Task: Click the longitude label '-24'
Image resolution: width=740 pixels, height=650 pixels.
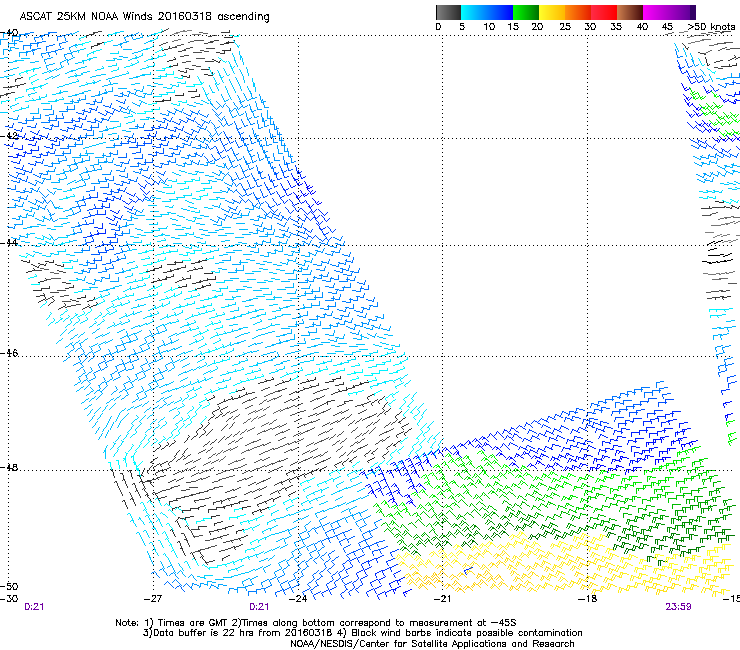Action: [x=298, y=599]
